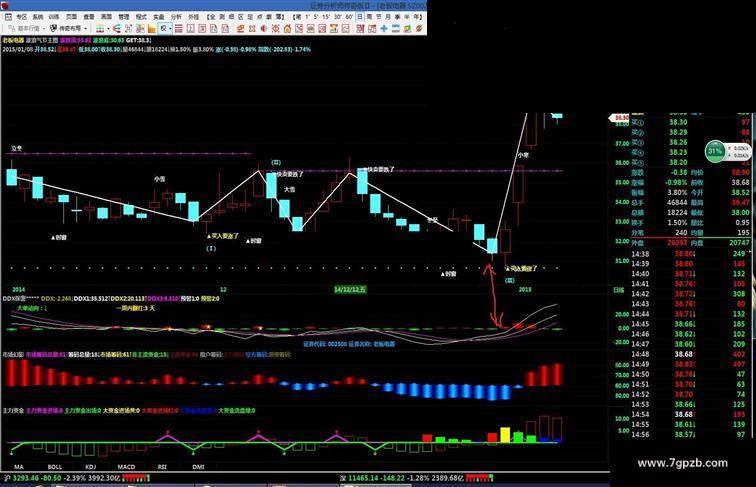
Task: Select the 14:56 trade row
Action: coord(689,434)
